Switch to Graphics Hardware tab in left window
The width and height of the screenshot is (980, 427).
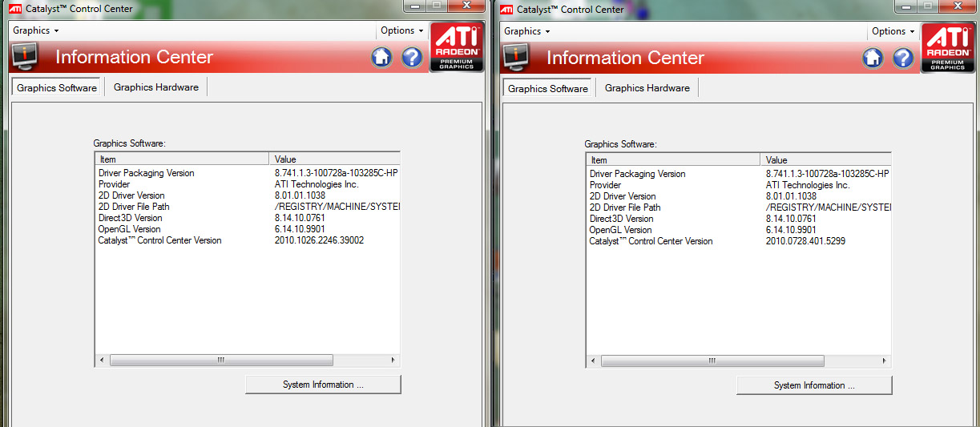(156, 87)
